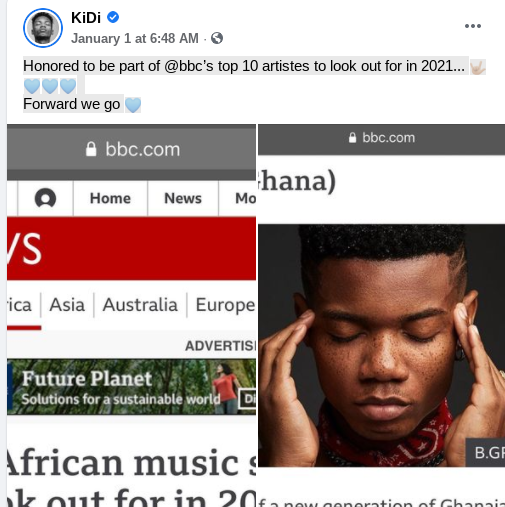Click the lock icon beside right bbc.com
This screenshot has width=505, height=507.
pyautogui.click(x=352, y=137)
